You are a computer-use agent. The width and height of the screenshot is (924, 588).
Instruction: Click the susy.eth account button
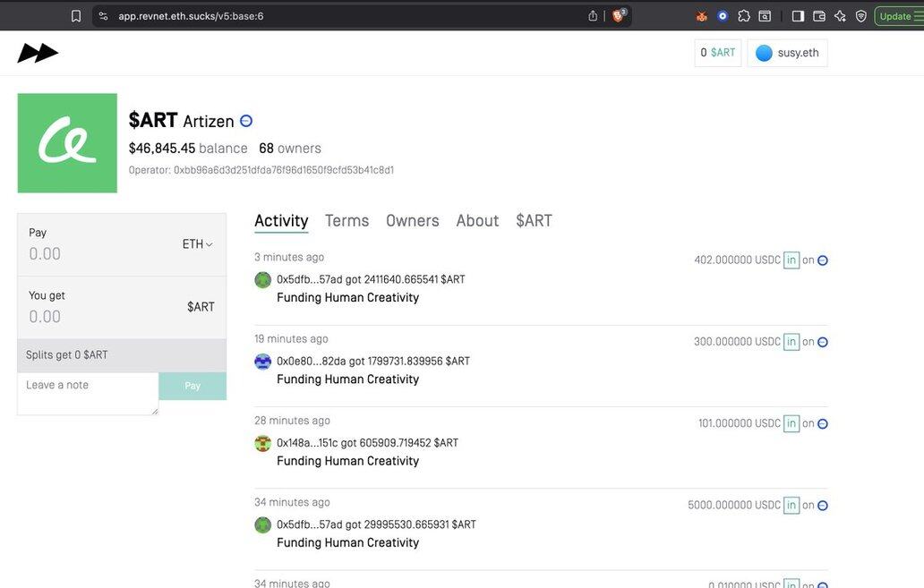pyautogui.click(x=787, y=53)
